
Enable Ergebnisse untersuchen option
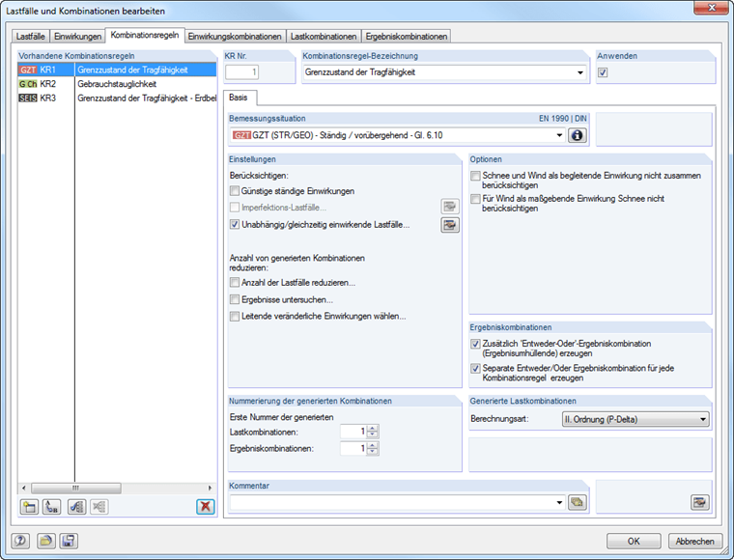click(x=235, y=299)
